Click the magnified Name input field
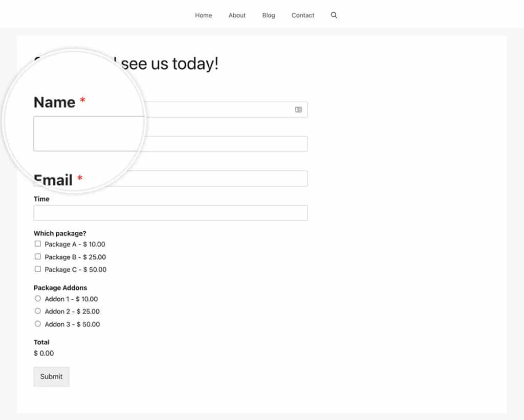The image size is (524, 420). [x=89, y=134]
